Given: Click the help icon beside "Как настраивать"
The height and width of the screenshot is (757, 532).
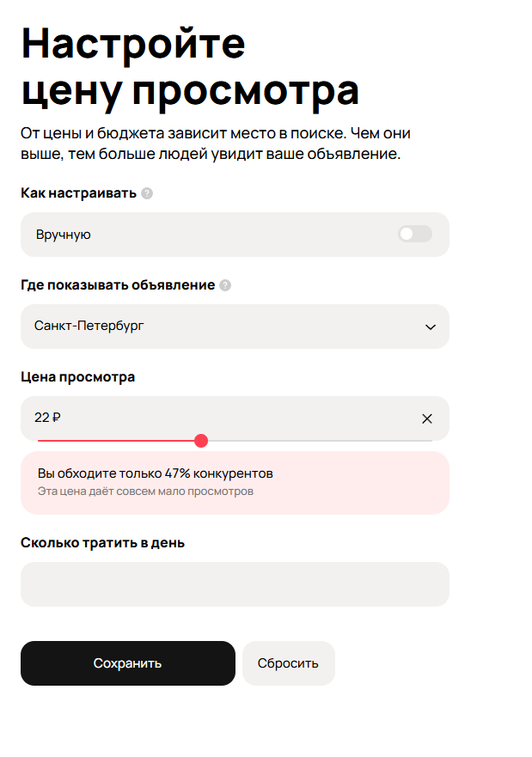Looking at the screenshot, I should click(x=147, y=193).
